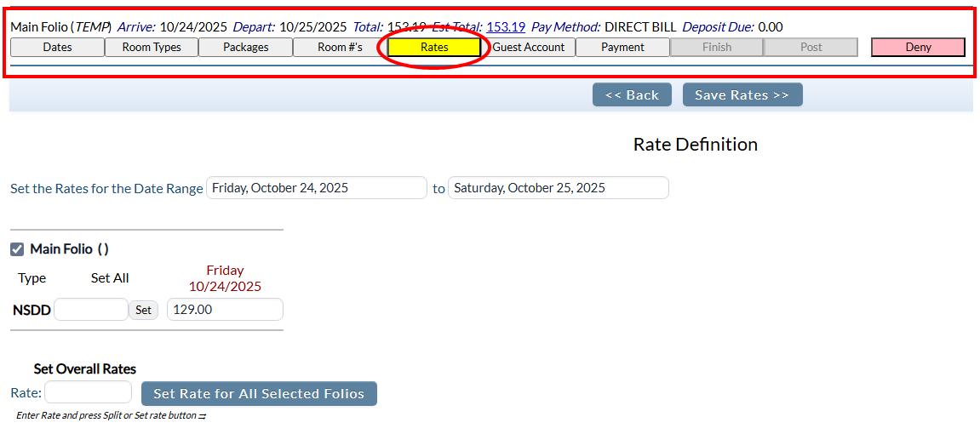Click the start date field Friday, October 24

316,188
